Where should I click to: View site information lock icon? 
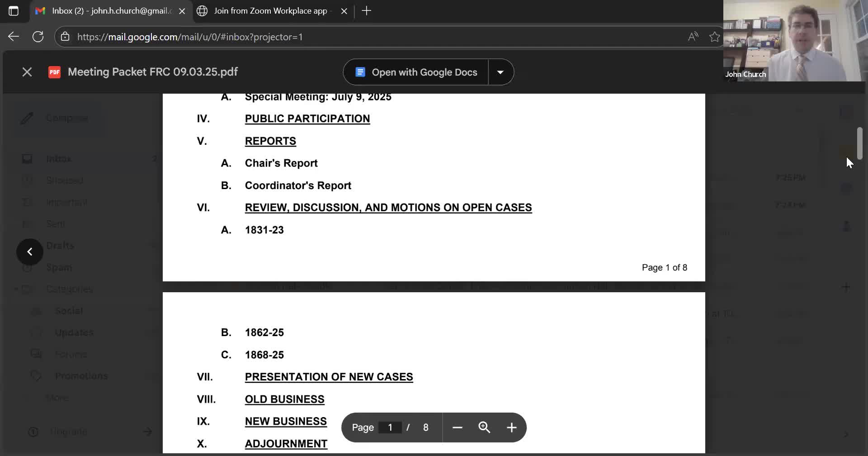(65, 37)
